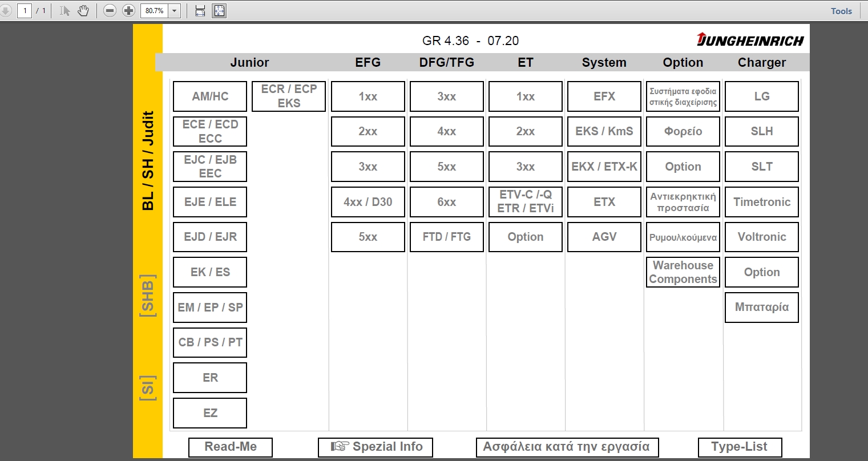Viewport: 868px width, 461px height.
Task: Click the fit width scrolling icon
Action: [200, 10]
